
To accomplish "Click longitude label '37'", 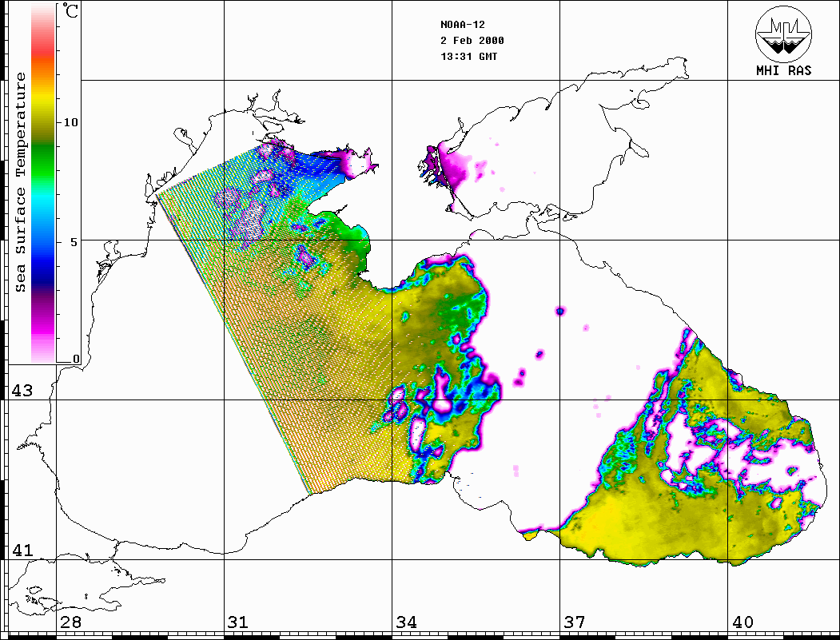I will tap(575, 622).
